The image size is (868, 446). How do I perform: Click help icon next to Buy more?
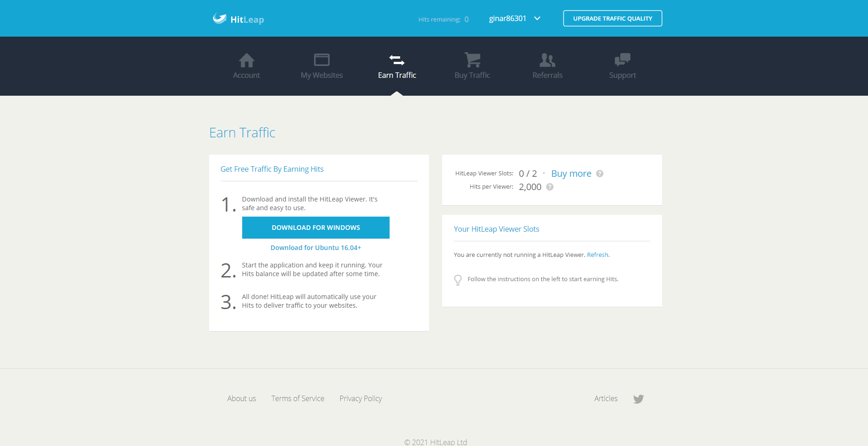pos(600,174)
